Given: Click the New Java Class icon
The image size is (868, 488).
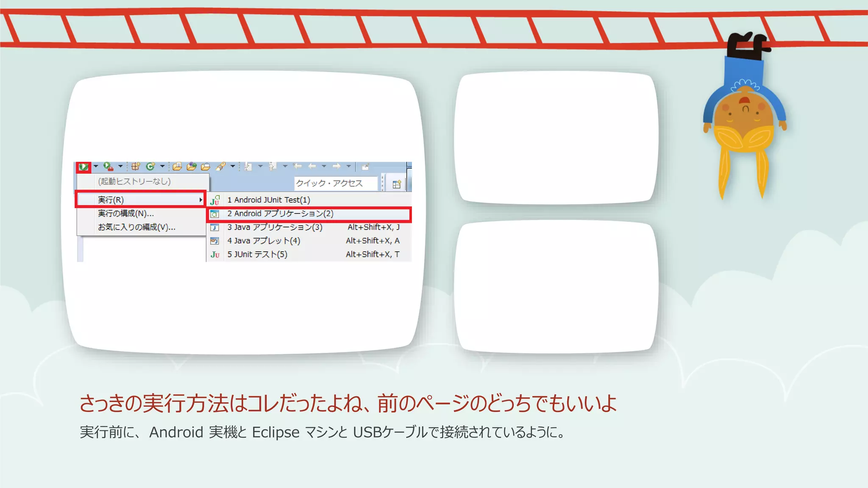Looking at the screenshot, I should 150,166.
